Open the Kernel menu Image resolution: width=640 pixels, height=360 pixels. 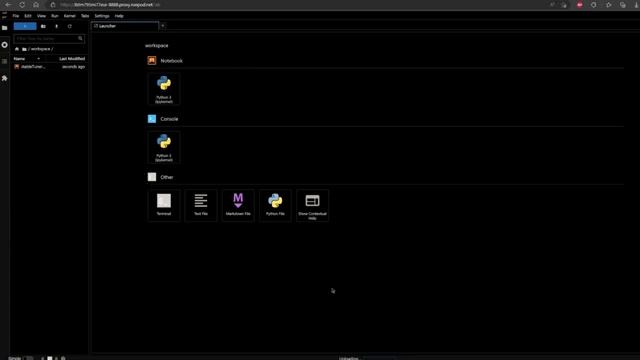69,16
